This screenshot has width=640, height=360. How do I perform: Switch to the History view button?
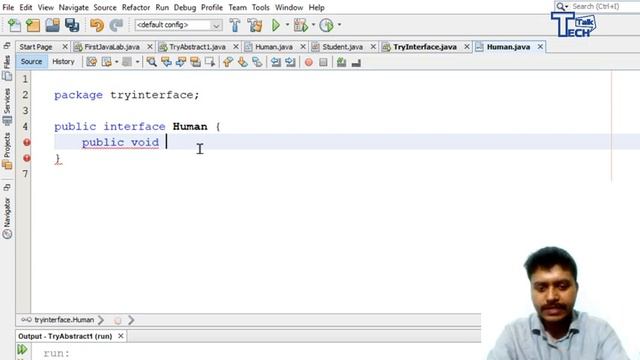click(63, 62)
